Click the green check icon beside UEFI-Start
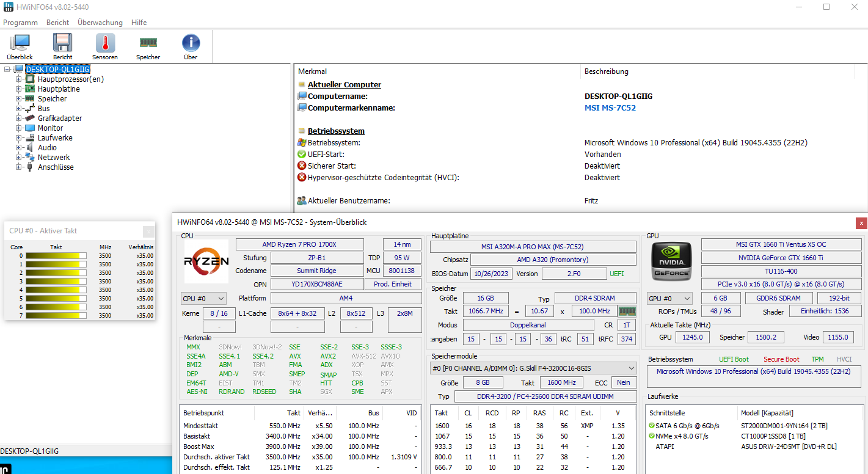The image size is (868, 474). [302, 155]
